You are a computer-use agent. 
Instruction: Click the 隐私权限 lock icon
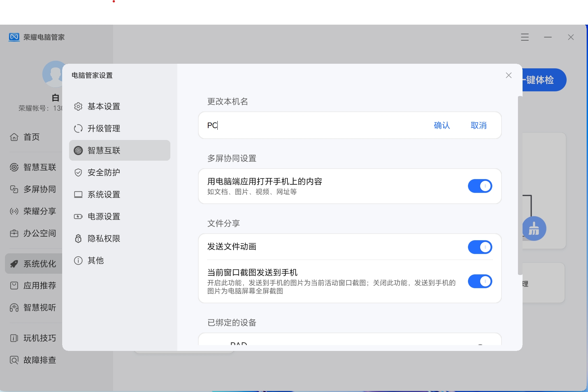pyautogui.click(x=78, y=239)
